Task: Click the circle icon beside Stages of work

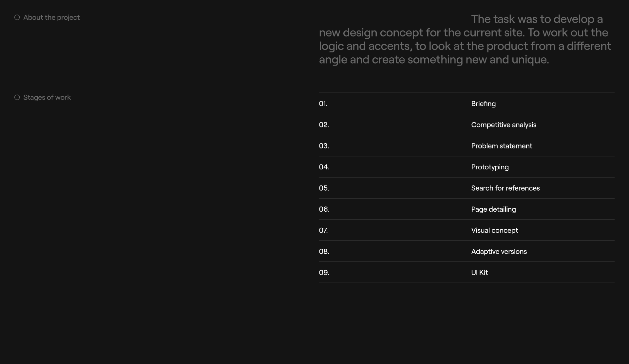Action: tap(17, 97)
